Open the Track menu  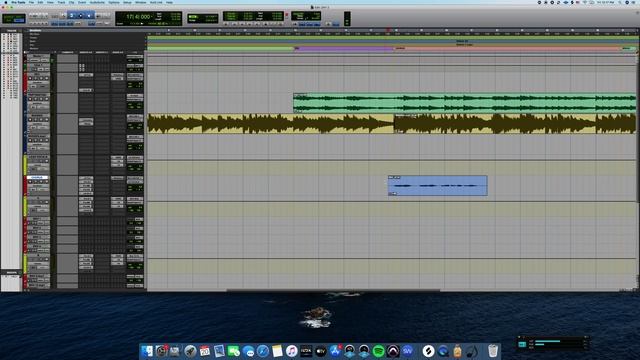tap(61, 2)
